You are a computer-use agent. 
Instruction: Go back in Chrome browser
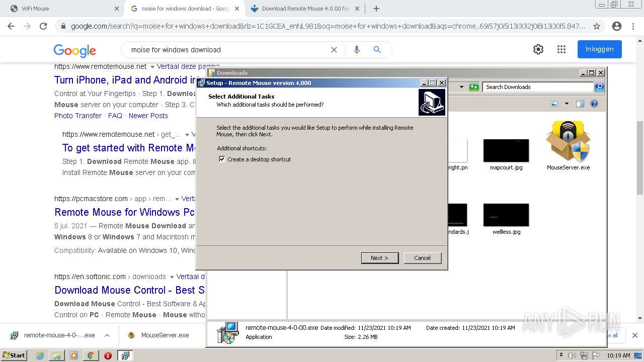pyautogui.click(x=11, y=26)
